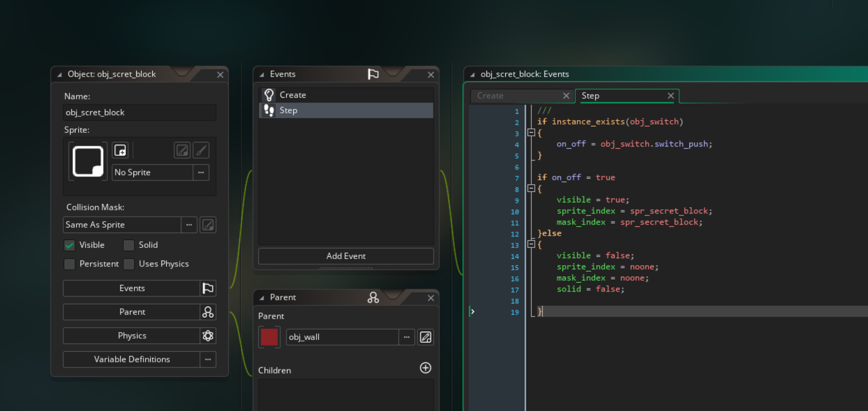This screenshot has height=411, width=868.
Task: Click the parent hierarchy icon beside Parent button
Action: tap(208, 312)
